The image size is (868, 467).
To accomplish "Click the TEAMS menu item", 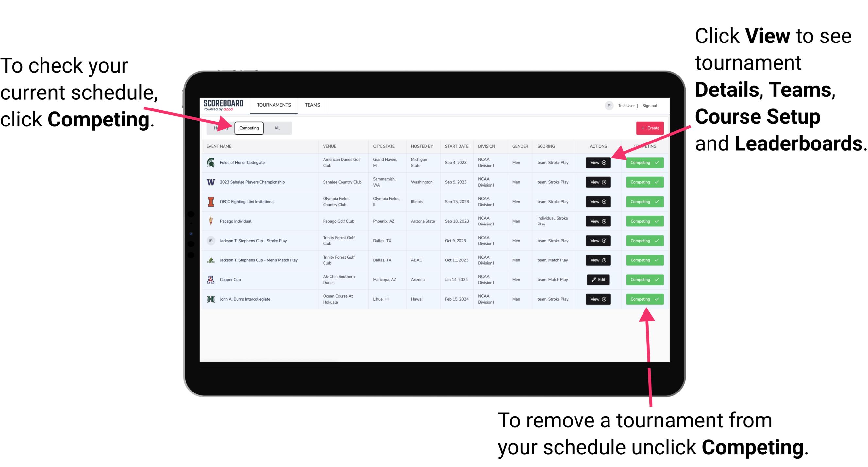I will 312,105.
